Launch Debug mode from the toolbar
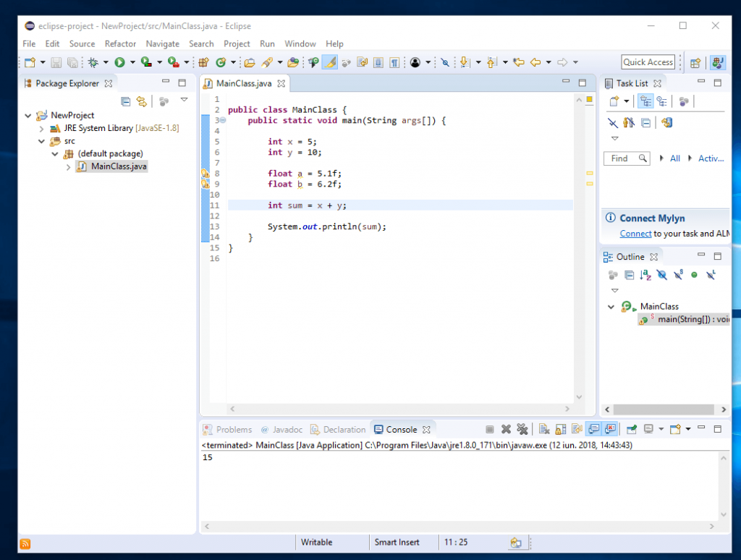The image size is (741, 560). pos(94,62)
